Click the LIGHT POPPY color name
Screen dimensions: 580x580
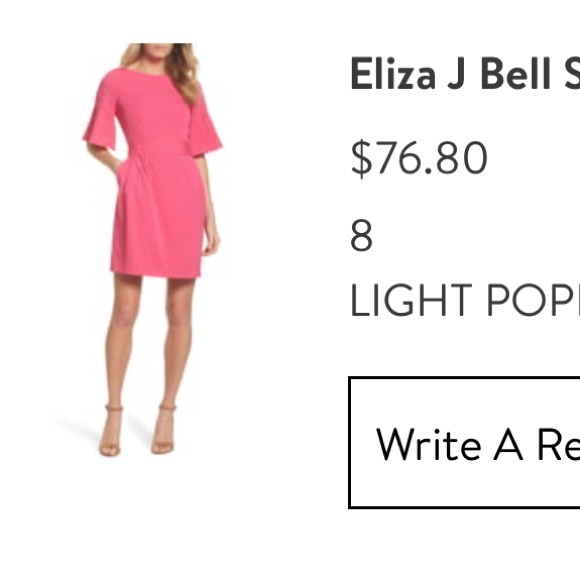coord(465,300)
